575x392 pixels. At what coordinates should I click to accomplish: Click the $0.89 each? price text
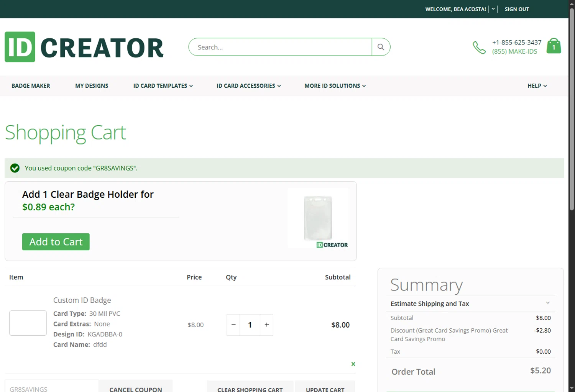(x=48, y=207)
